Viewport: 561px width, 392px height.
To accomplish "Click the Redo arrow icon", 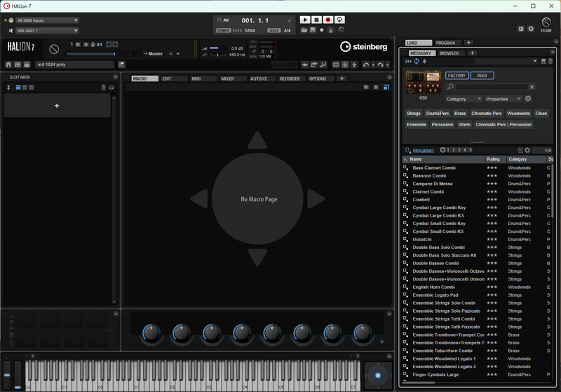I will [380, 65].
